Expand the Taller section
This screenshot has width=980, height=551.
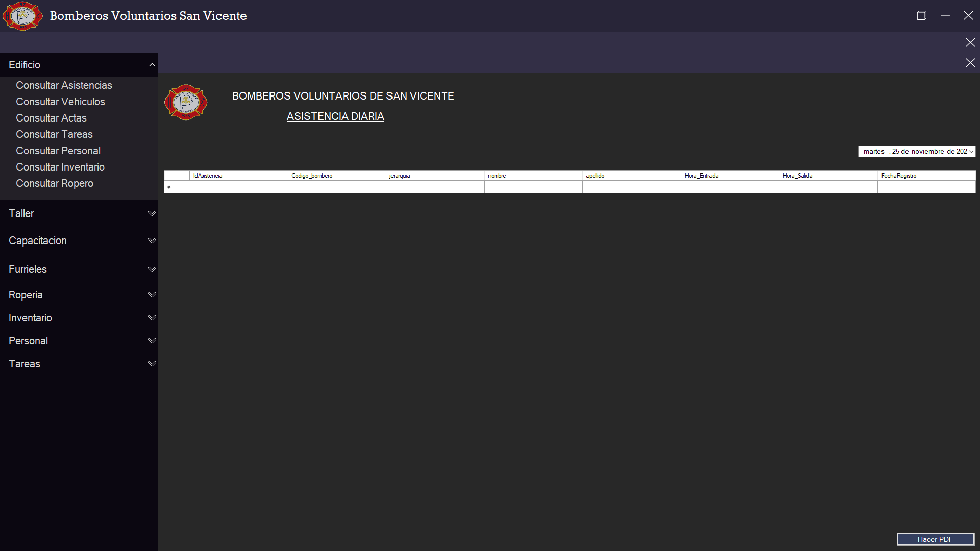(x=152, y=213)
